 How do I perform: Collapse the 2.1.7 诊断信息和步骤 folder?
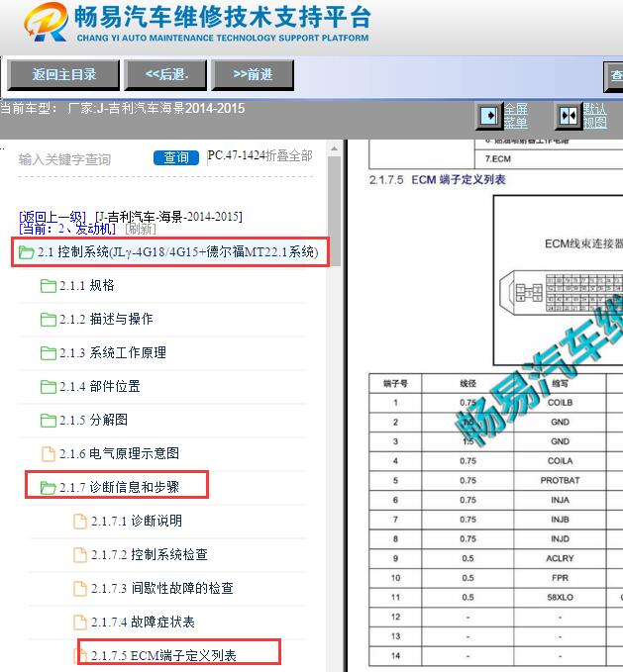coord(119,487)
